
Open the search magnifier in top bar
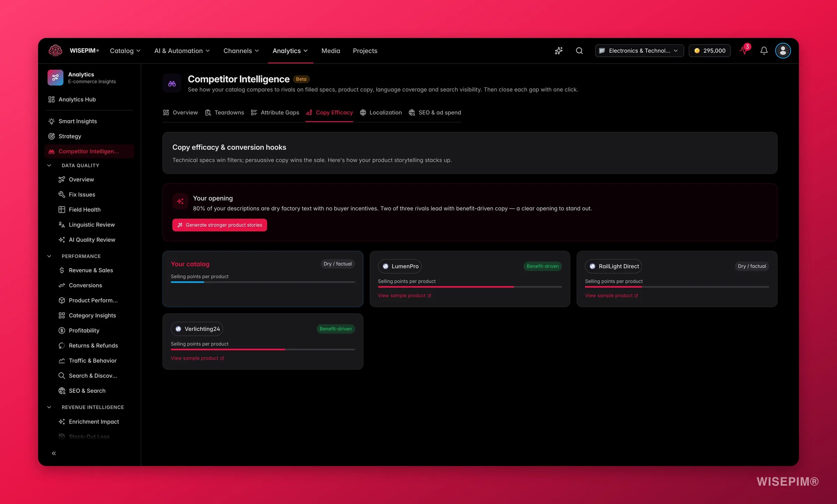(579, 51)
